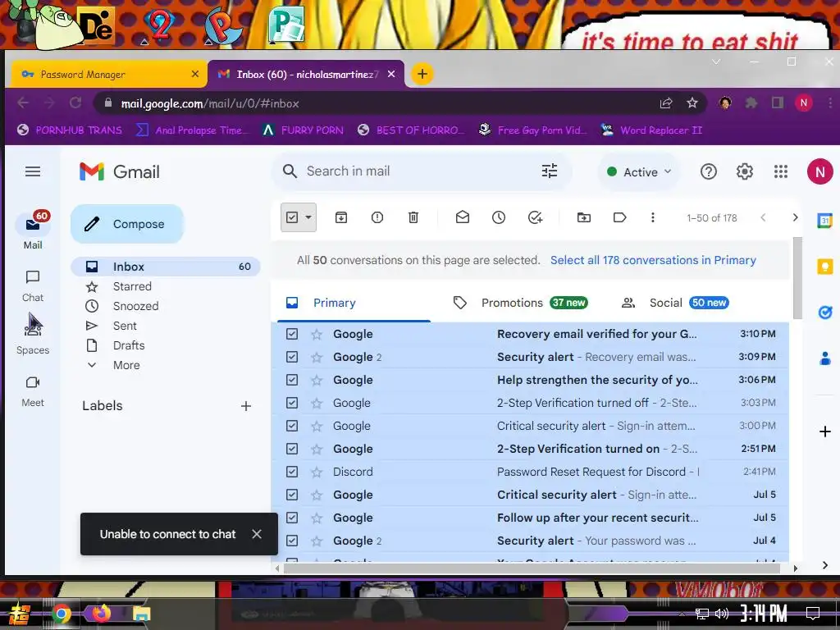840x630 pixels.
Task: Uncheck the 3:09 PM Security alert message
Action: pyautogui.click(x=292, y=357)
